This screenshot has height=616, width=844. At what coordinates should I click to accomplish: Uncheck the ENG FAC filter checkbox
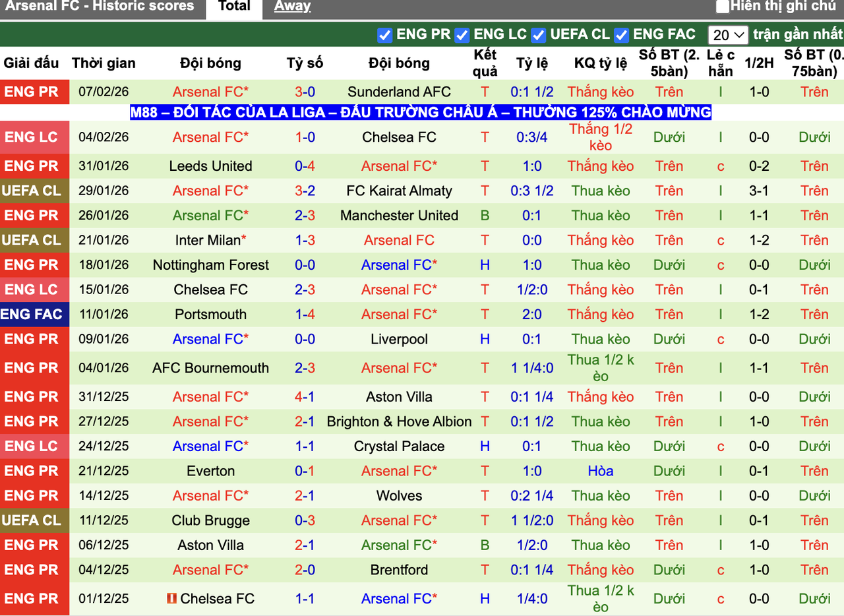tap(621, 35)
